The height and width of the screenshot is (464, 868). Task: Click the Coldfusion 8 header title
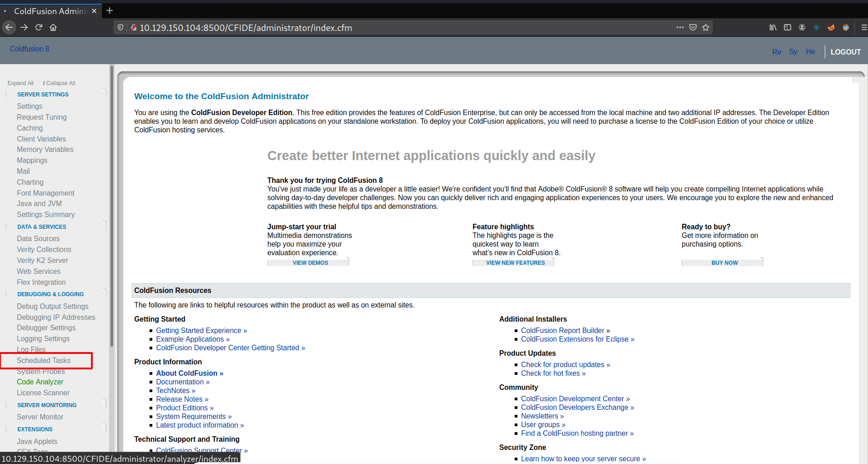[x=30, y=49]
